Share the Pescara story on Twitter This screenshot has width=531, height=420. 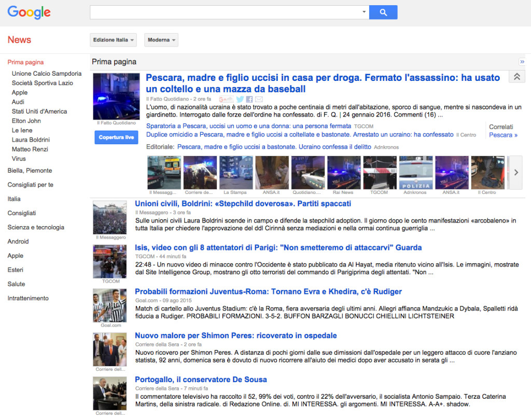coord(240,99)
